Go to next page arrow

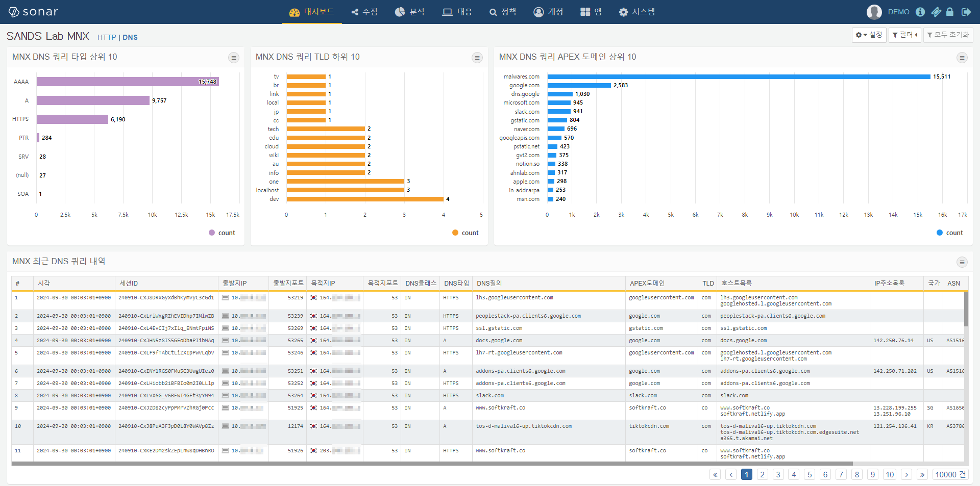pyautogui.click(x=906, y=474)
